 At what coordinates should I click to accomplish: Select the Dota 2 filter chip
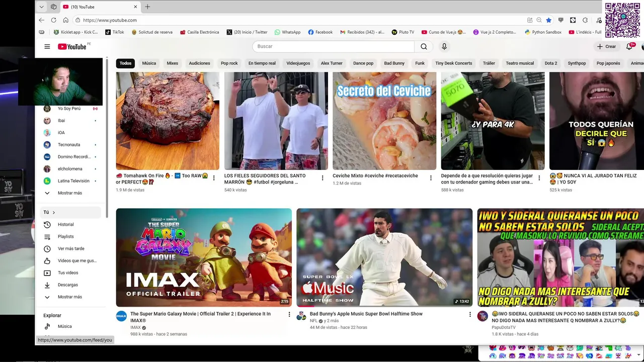[x=551, y=63]
